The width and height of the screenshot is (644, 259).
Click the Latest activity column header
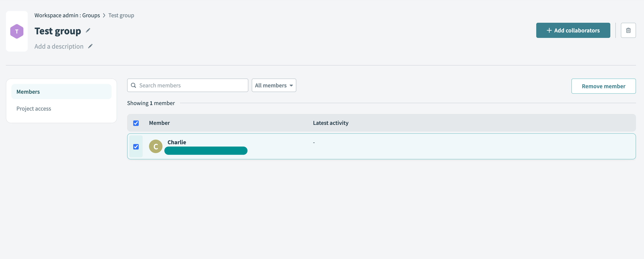click(x=330, y=123)
